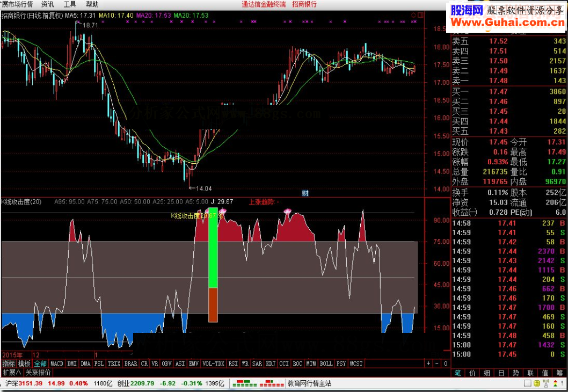Click the 买一 price 17.47
The height and width of the screenshot is (392, 568).
click(498, 92)
